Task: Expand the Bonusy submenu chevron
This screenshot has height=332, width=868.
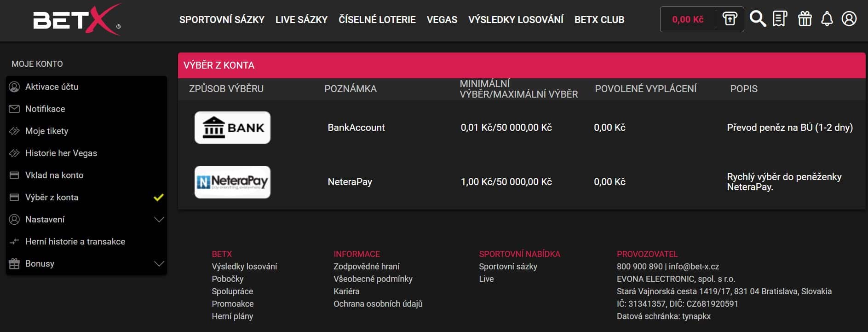Action: point(159,264)
